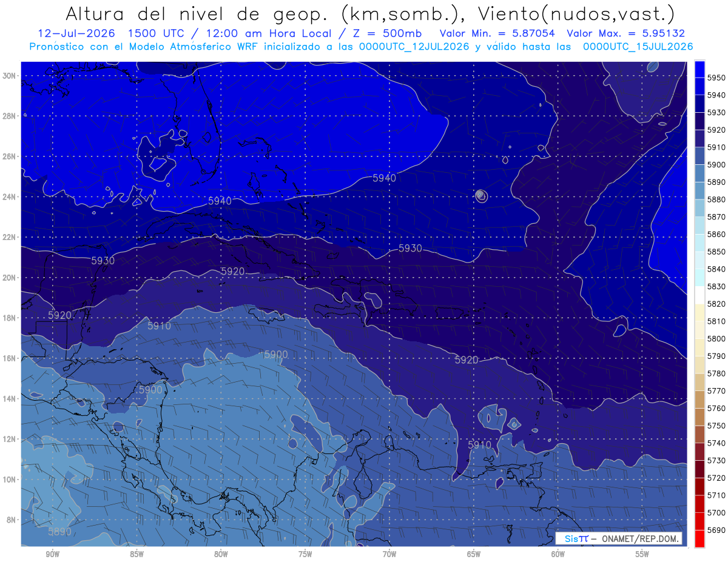Click the 18N latitude axis label
728x562 pixels.
pos(9,318)
